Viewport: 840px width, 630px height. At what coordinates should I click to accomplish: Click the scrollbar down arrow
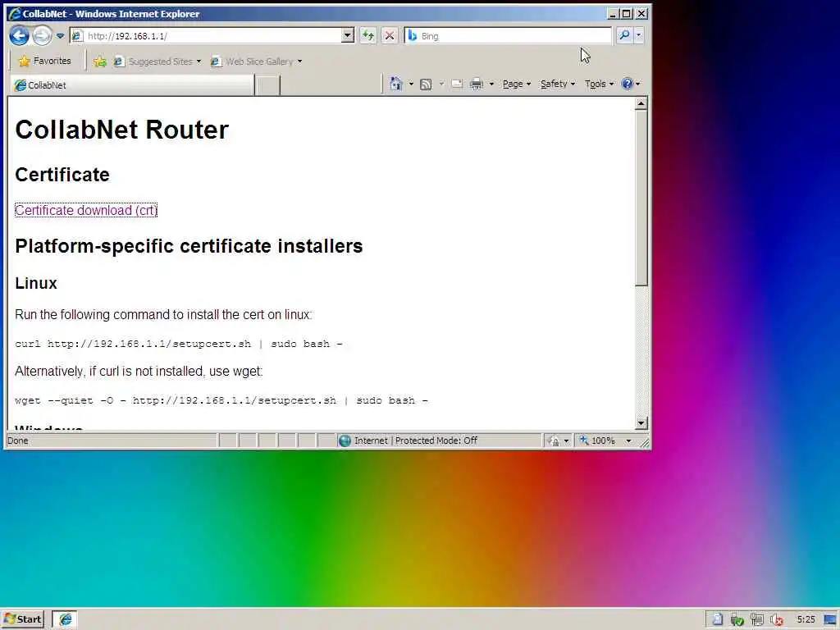click(641, 423)
